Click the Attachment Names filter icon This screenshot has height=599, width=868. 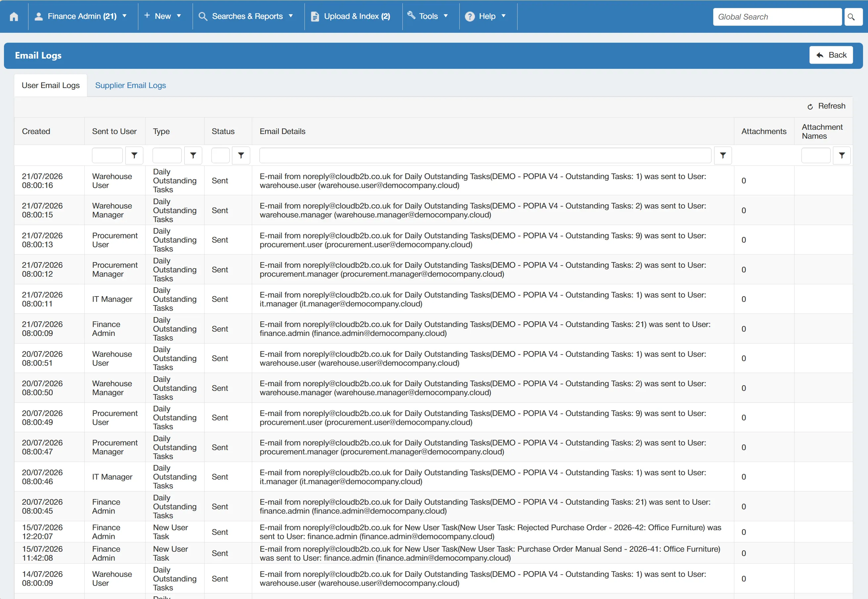click(x=842, y=156)
